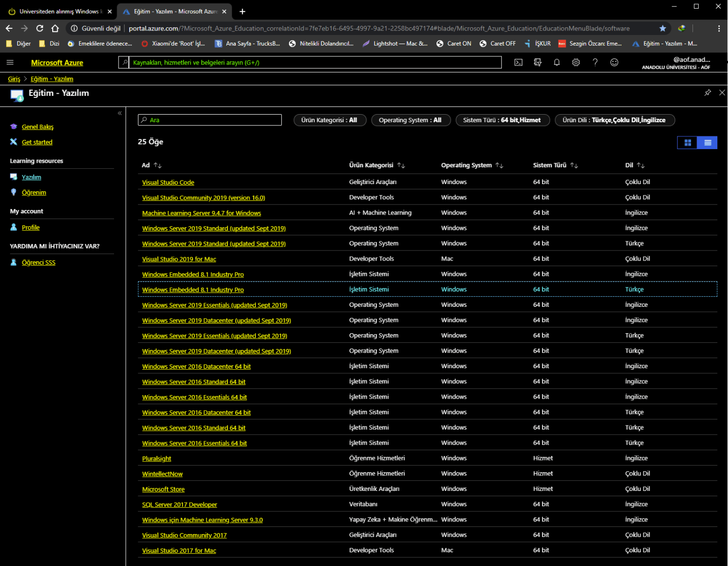728x566 pixels.
Task: Click the feedback smiley icon
Action: click(x=614, y=62)
